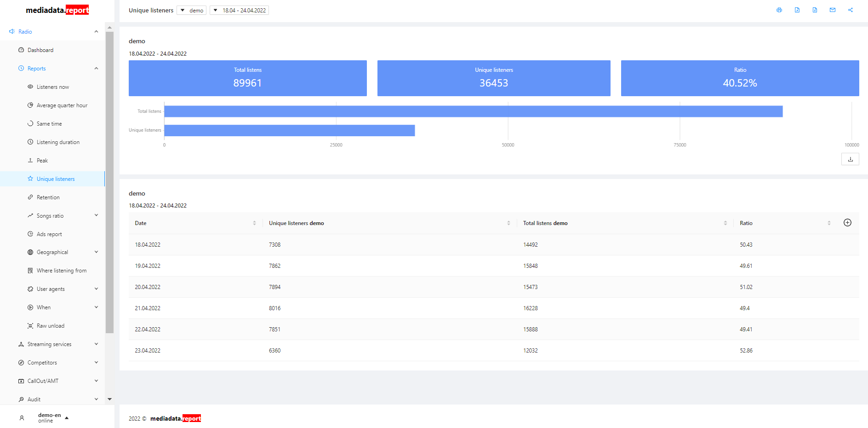Collapse the Radio section
868x428 pixels.
[x=96, y=32]
